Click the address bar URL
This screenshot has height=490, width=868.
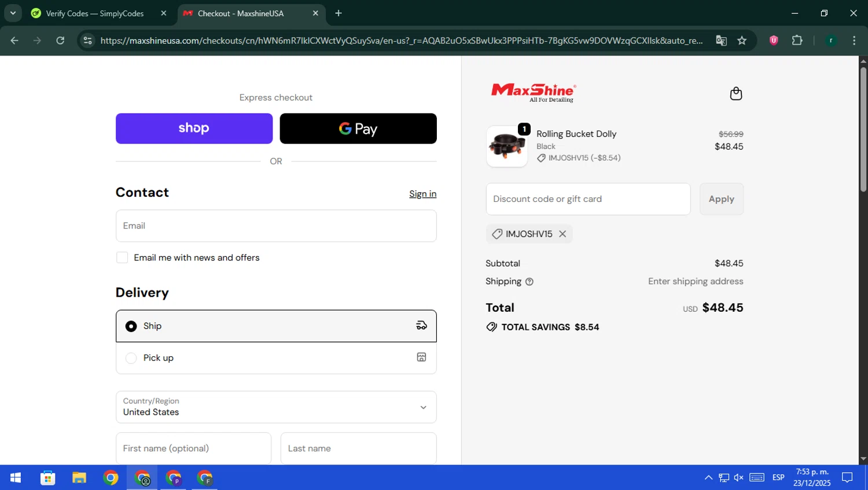click(x=402, y=40)
